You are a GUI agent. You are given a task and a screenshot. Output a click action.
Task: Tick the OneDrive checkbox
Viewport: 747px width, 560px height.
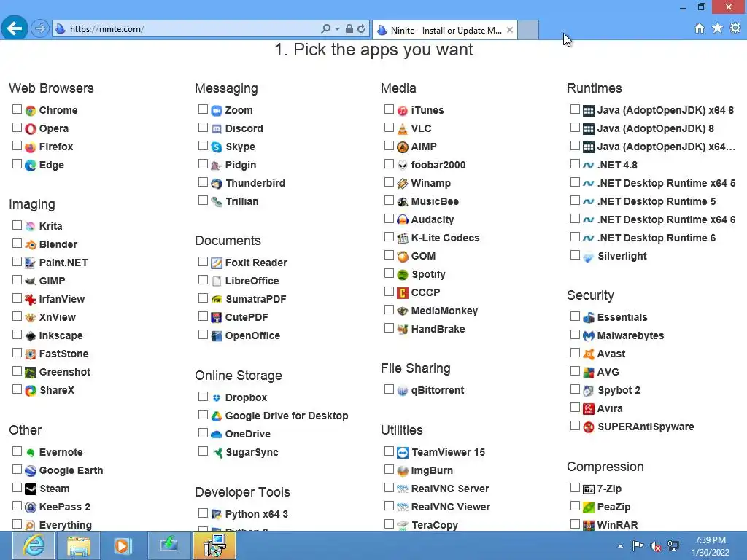[x=203, y=433]
